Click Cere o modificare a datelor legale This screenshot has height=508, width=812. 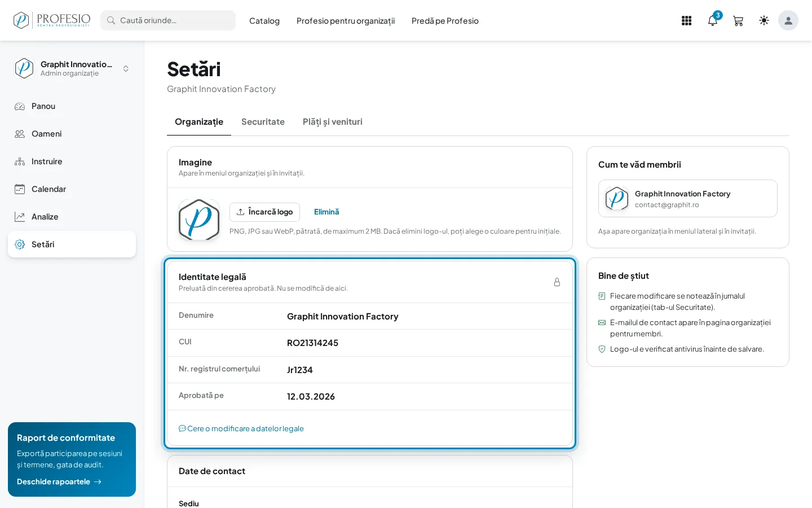(x=241, y=429)
